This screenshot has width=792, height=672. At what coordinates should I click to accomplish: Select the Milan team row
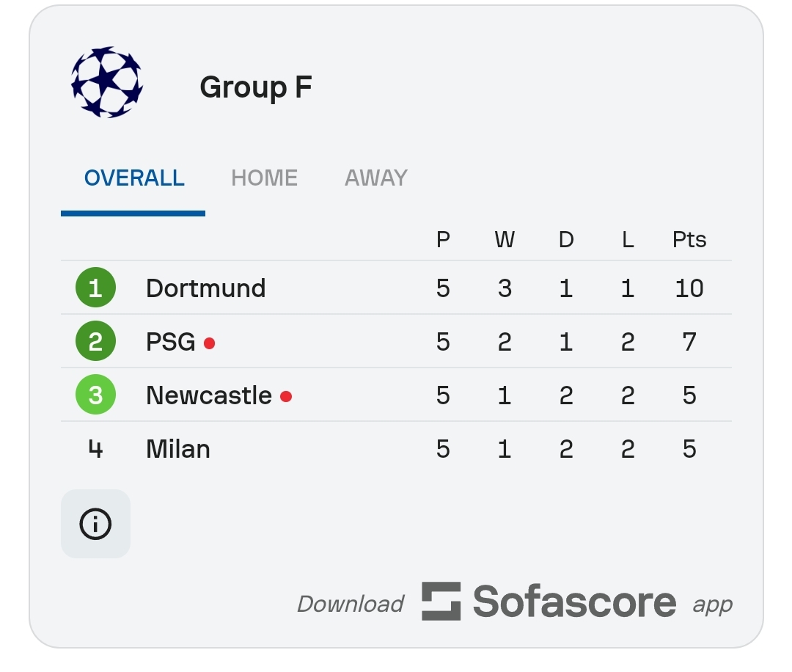point(396,449)
